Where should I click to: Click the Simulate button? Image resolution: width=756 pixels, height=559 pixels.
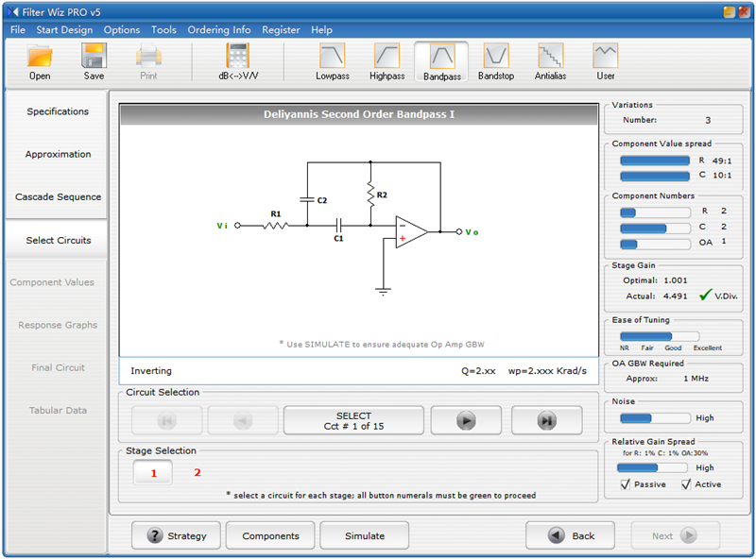(x=365, y=535)
